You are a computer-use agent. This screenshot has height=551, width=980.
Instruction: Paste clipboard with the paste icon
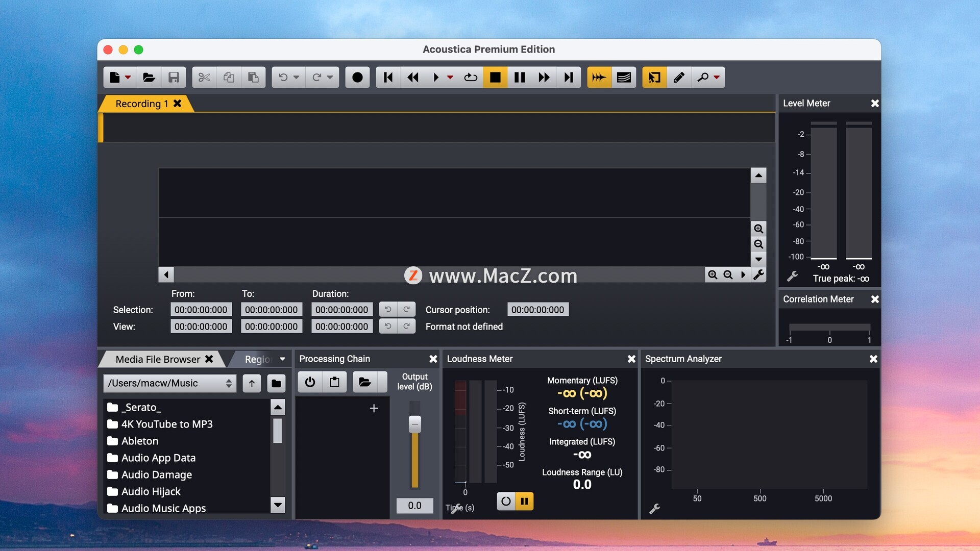[253, 78]
